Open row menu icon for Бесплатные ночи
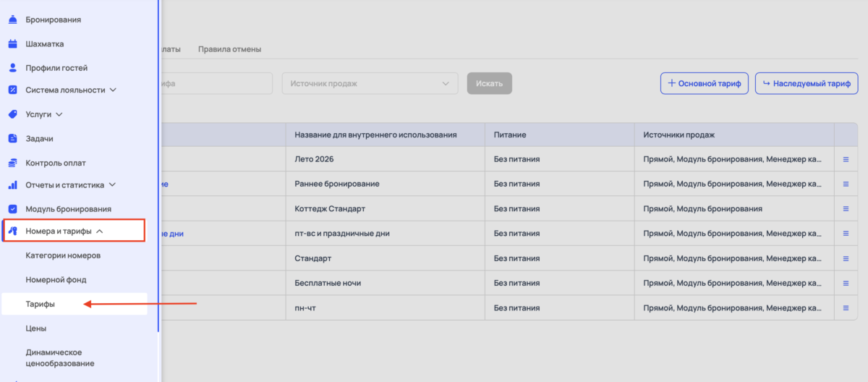Viewport: 868px width, 382px height. (x=846, y=283)
